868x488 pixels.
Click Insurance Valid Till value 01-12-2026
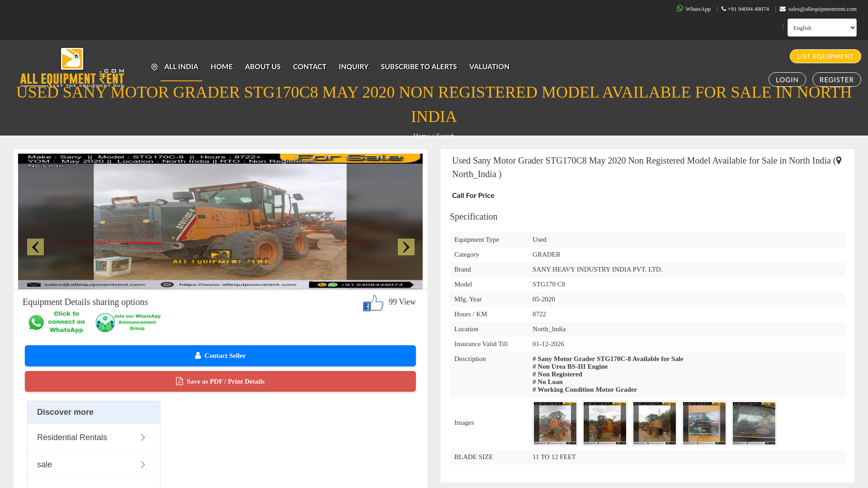click(548, 344)
